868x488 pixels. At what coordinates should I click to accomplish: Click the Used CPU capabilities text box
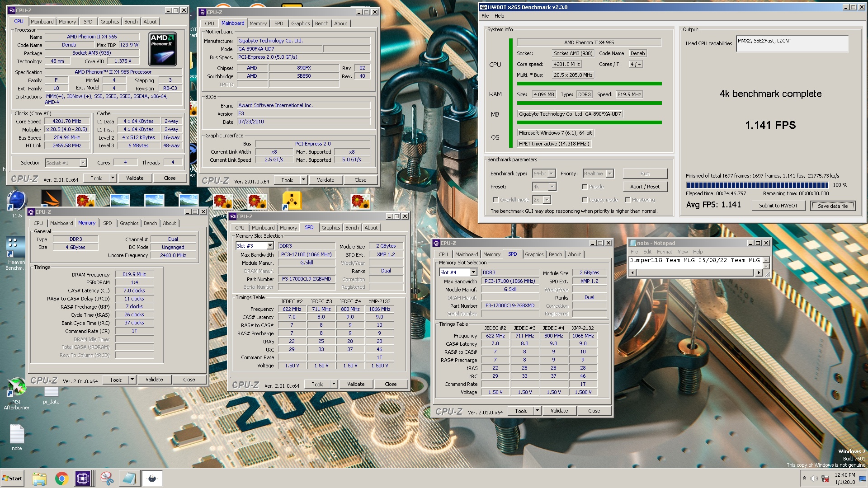pos(792,44)
